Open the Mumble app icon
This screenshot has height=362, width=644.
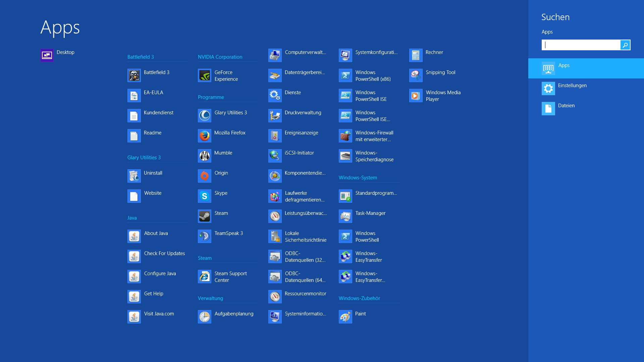[x=205, y=156]
